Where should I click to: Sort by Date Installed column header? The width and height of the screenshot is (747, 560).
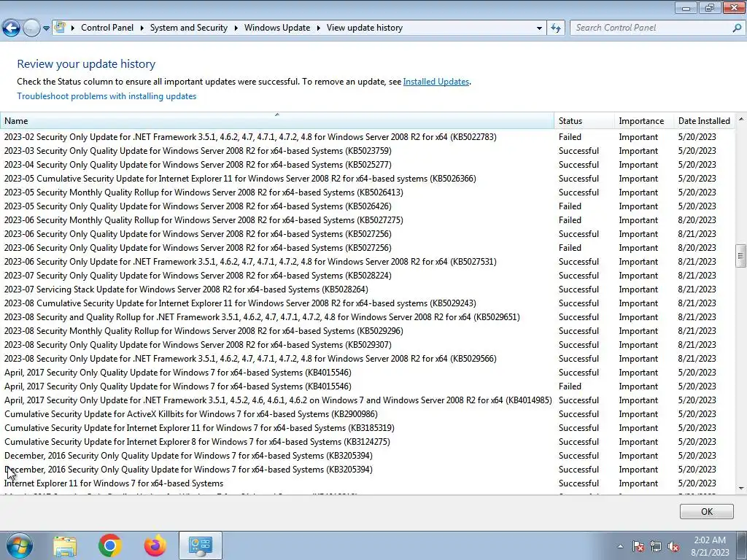[704, 121]
